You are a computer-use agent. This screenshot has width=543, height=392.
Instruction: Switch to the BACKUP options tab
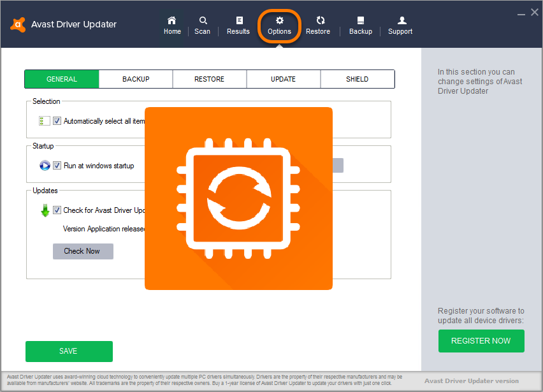coord(136,79)
